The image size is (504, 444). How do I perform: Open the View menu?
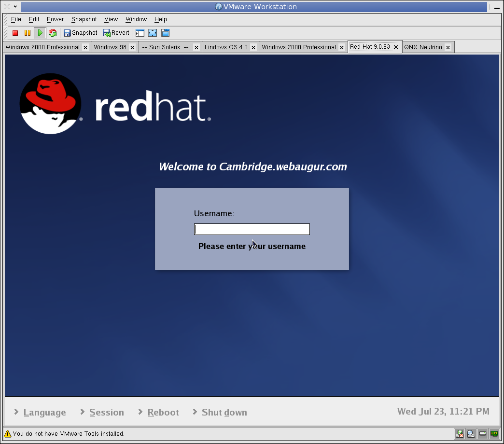point(111,19)
